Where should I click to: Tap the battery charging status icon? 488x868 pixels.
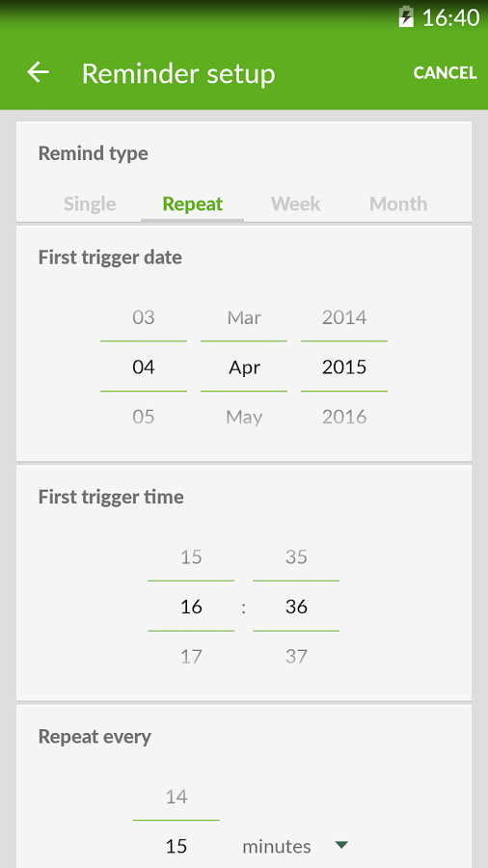406,17
